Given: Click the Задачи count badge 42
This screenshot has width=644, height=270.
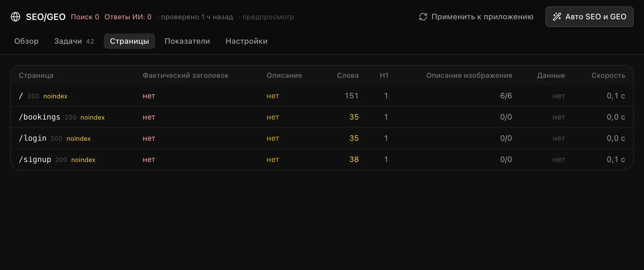Looking at the screenshot, I should [x=90, y=41].
